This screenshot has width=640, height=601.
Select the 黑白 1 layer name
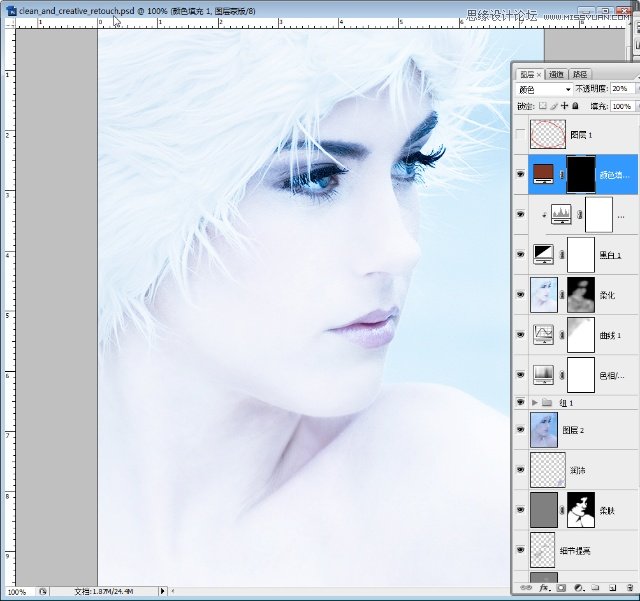[610, 255]
